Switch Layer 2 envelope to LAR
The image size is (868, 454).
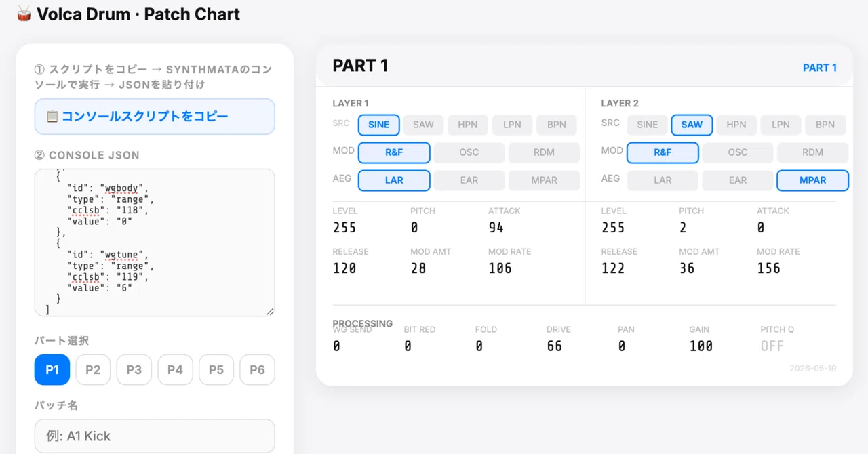[x=663, y=180]
